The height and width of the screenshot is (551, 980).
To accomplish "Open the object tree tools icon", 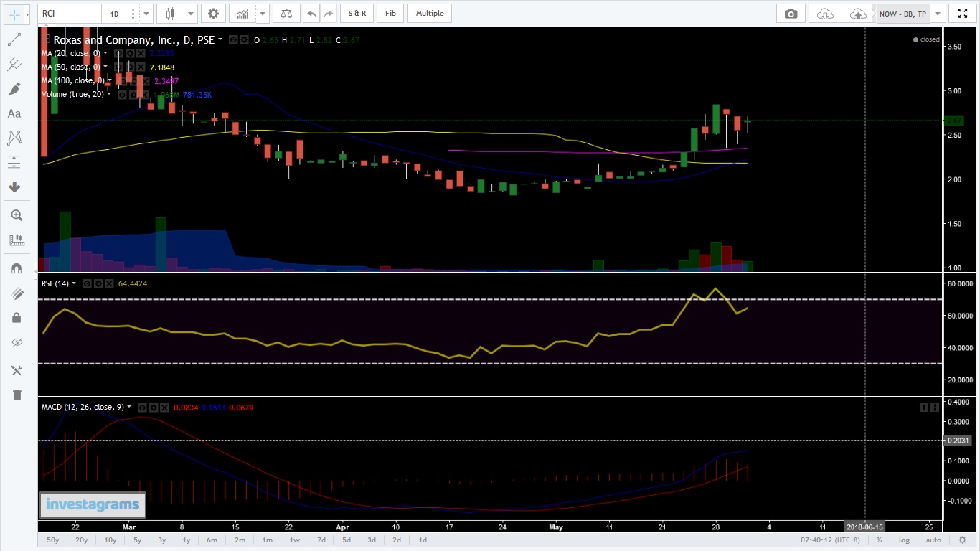I will pyautogui.click(x=17, y=370).
